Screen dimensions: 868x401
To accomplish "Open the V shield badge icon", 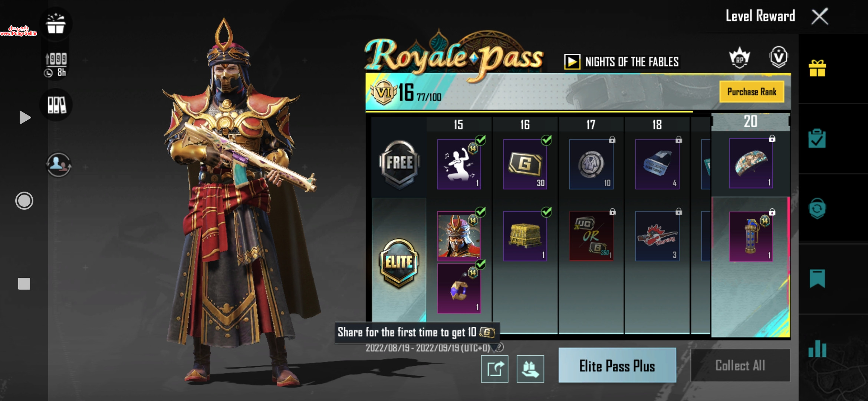I will (779, 57).
